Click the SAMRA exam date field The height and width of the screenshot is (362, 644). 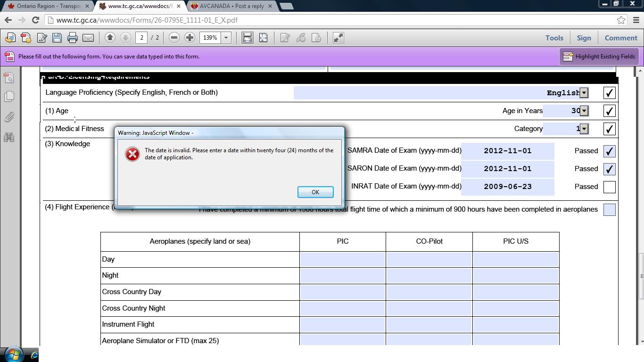(508, 151)
